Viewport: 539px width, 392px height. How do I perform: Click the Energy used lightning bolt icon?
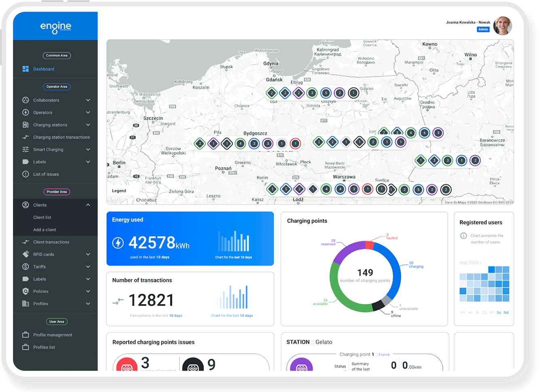point(118,243)
